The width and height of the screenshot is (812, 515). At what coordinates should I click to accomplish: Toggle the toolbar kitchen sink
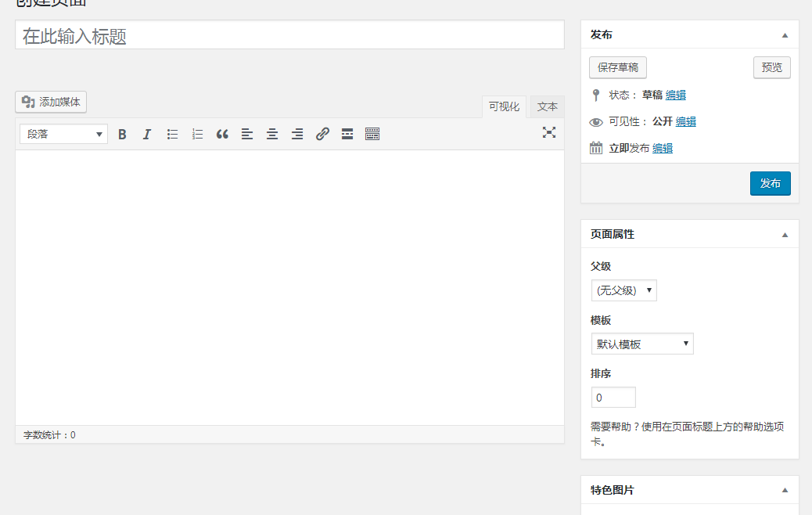372,134
